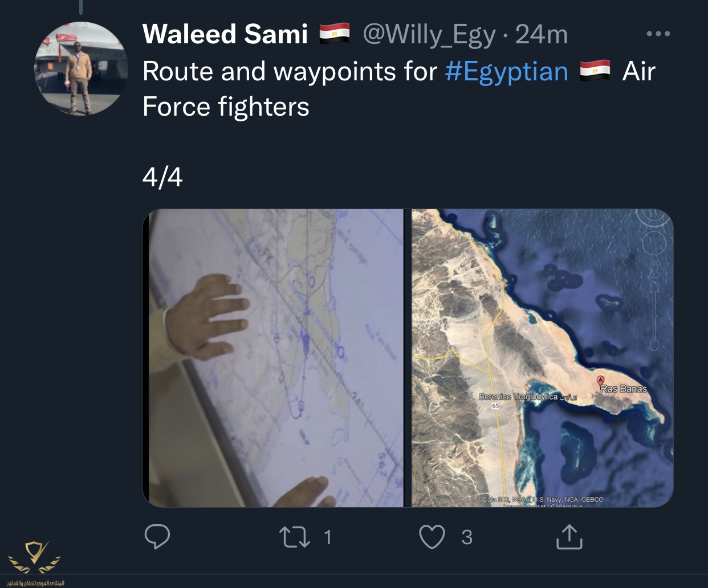Open the three-dot more options menu

658,34
